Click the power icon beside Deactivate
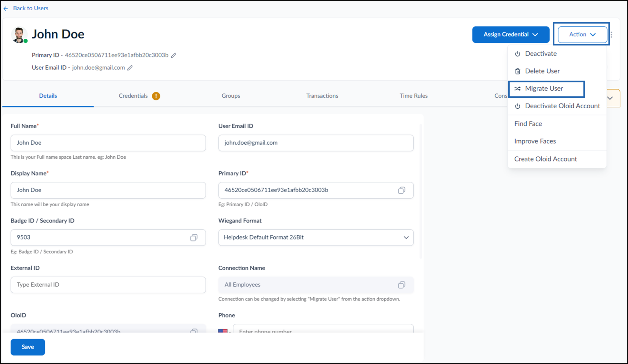This screenshot has height=364, width=628. tap(518, 54)
